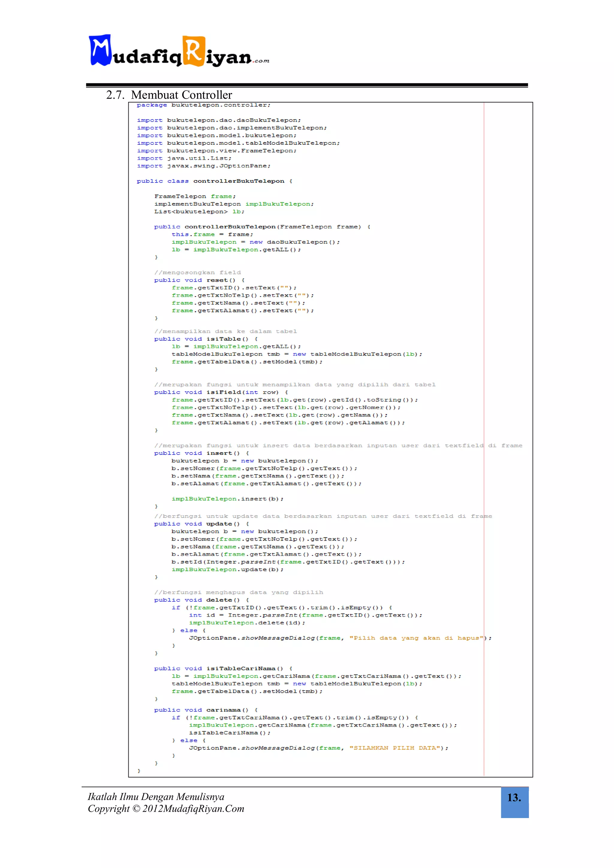Click the heading 2.7. Membuat Controller

pyautogui.click(x=169, y=94)
